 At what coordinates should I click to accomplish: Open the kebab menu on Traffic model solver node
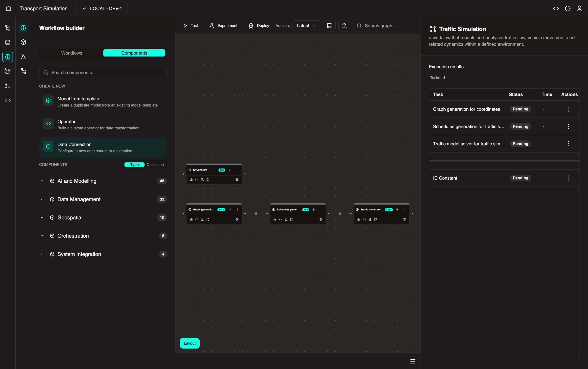tap(405, 209)
